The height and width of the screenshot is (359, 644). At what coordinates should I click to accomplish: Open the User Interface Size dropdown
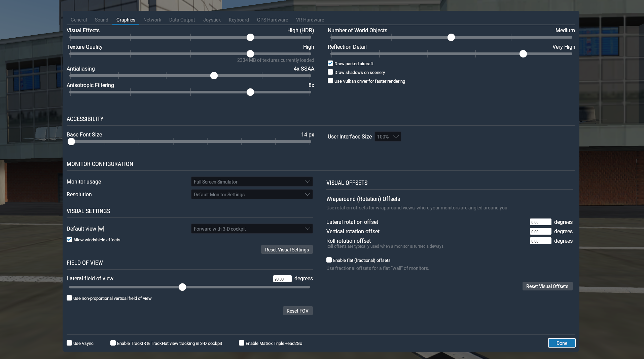[x=387, y=136]
